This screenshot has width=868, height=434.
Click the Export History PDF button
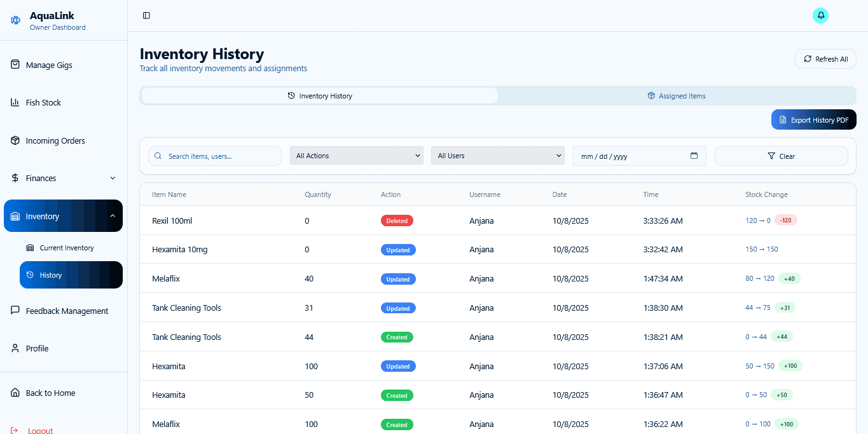(x=813, y=119)
